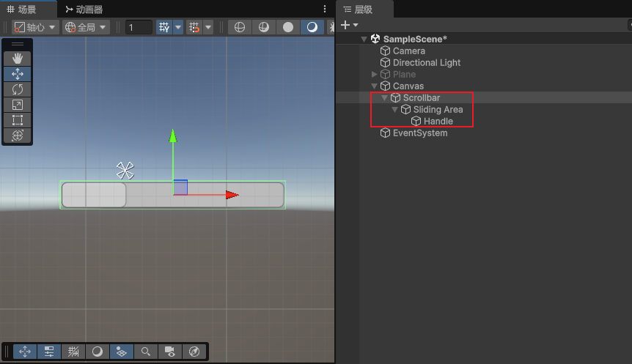This screenshot has width=632, height=364.
Task: Collapse the Scrollbar object arrow
Action: coord(384,97)
